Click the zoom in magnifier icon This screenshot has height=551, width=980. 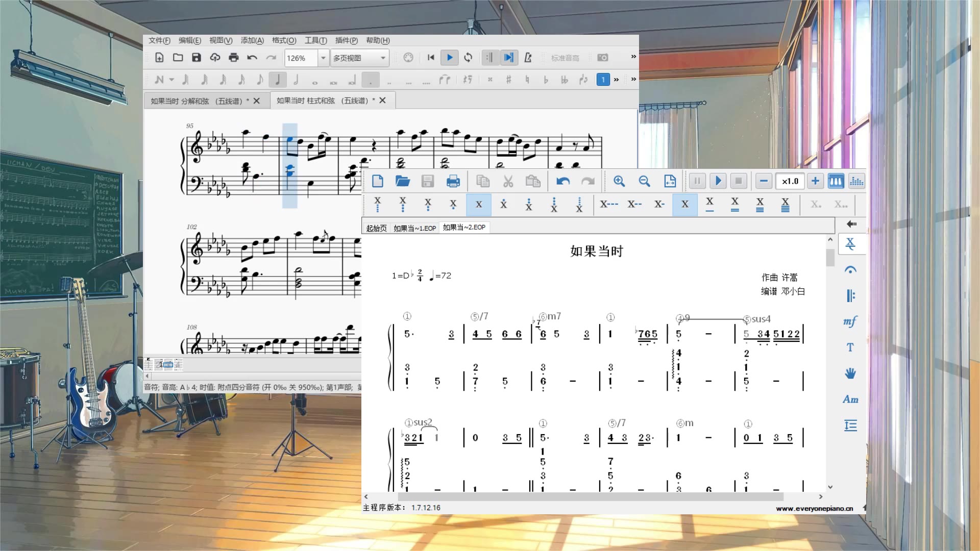[619, 181]
